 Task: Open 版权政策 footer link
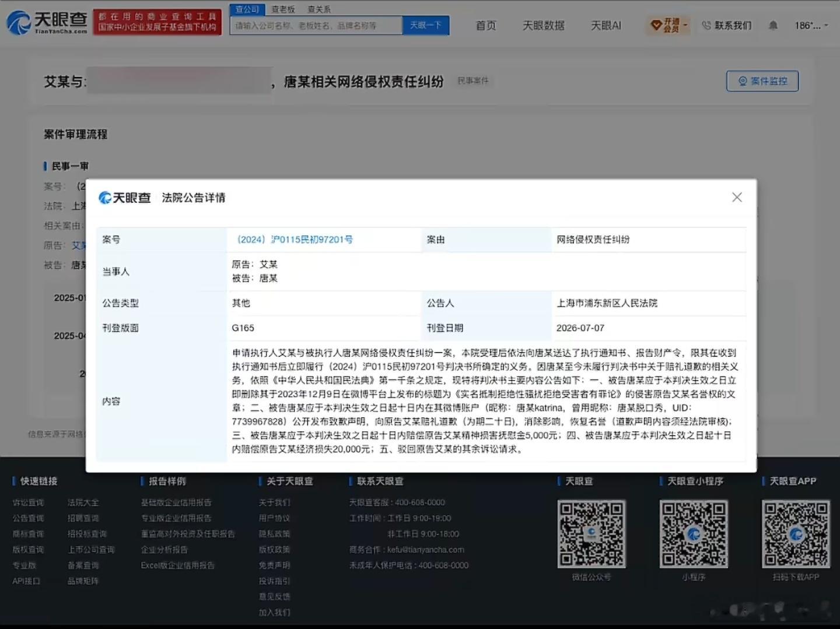click(x=274, y=550)
